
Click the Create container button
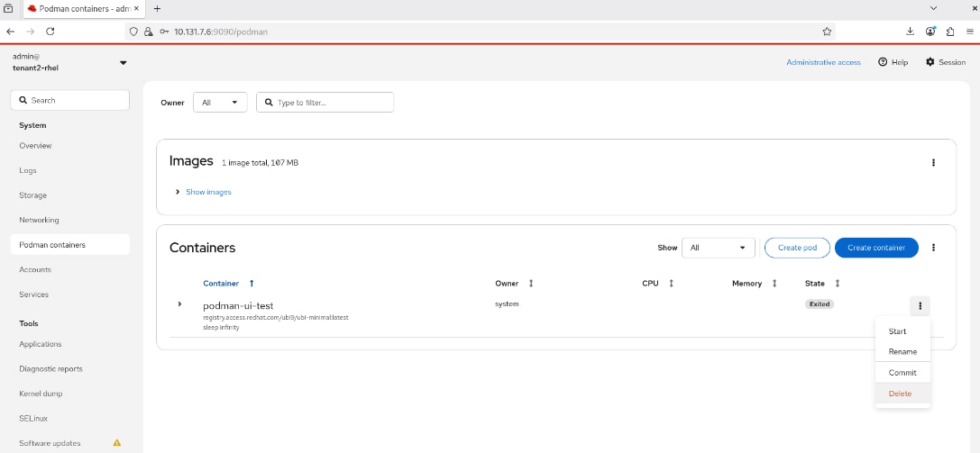tap(876, 248)
